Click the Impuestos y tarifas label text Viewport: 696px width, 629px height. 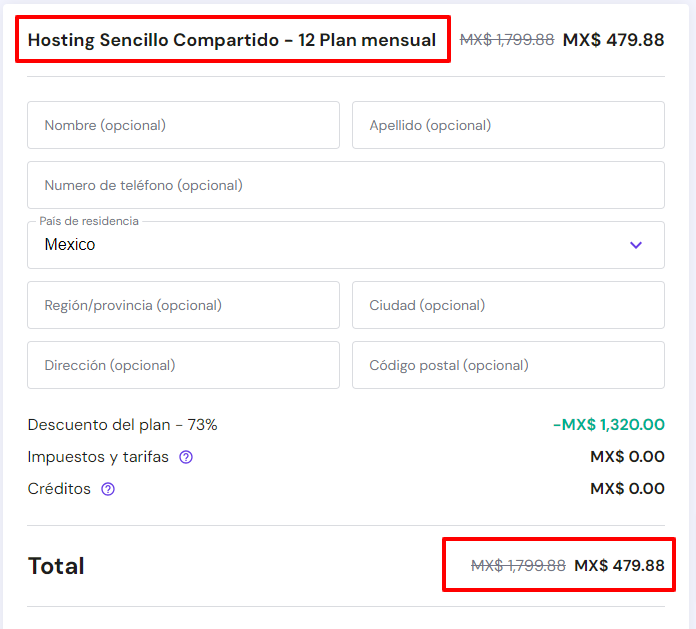(x=98, y=457)
